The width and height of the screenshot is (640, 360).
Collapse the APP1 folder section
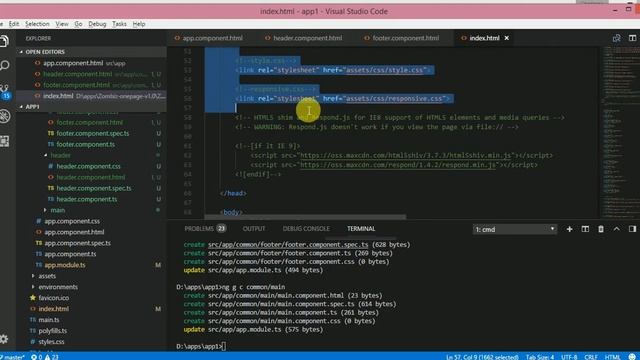(x=32, y=107)
